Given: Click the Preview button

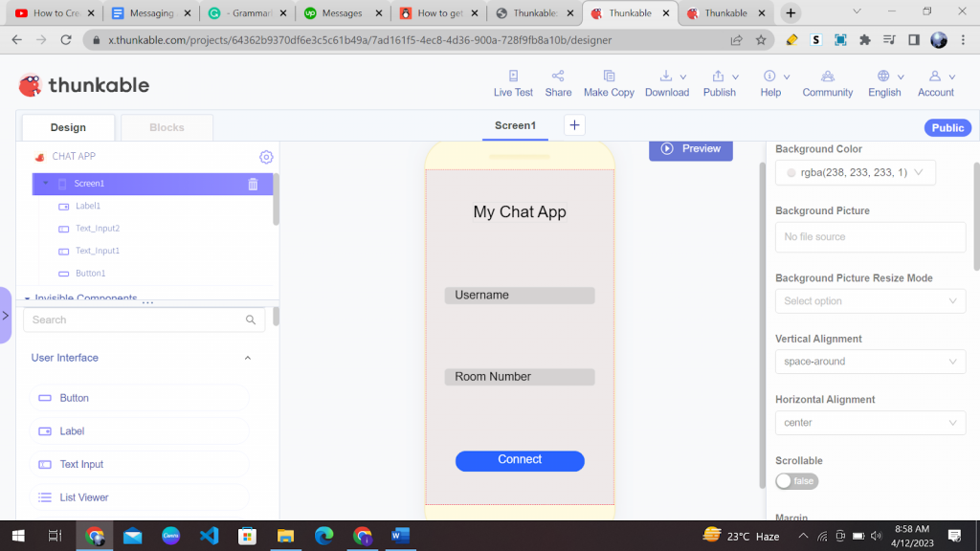Looking at the screenshot, I should [x=690, y=148].
